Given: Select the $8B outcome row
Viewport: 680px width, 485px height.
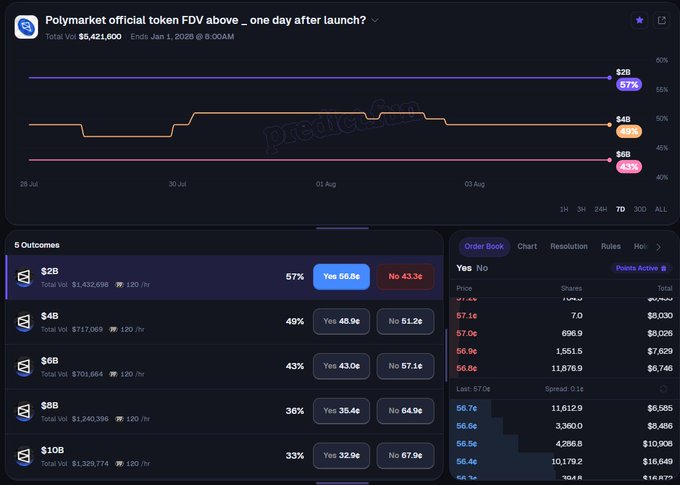Looking at the screenshot, I should click(x=224, y=411).
